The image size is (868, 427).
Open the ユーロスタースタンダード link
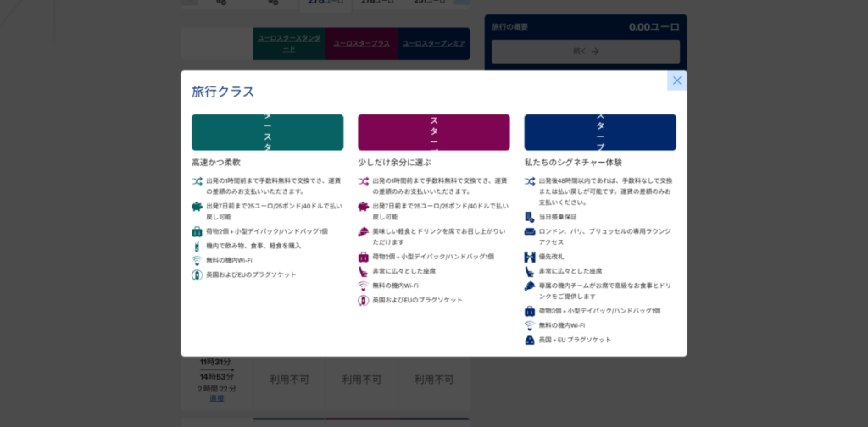pyautogui.click(x=289, y=44)
